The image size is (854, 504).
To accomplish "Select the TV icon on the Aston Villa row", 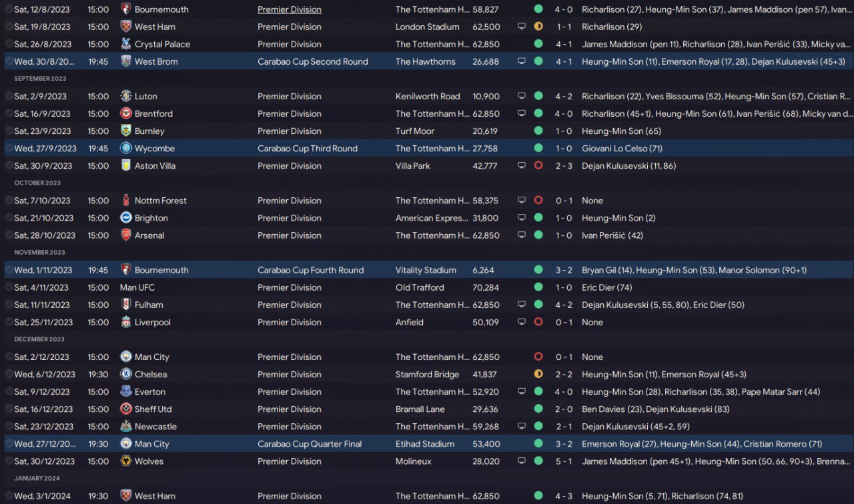I will [x=522, y=165].
